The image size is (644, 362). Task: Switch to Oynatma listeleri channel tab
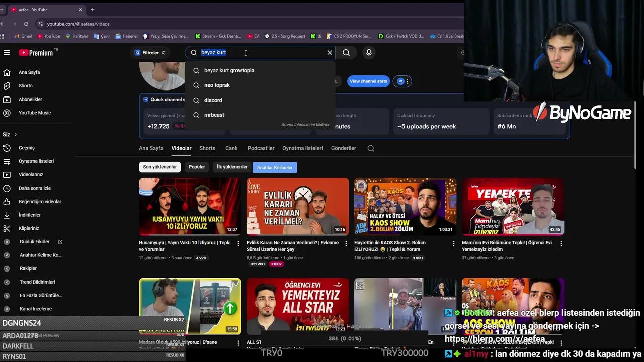302,148
